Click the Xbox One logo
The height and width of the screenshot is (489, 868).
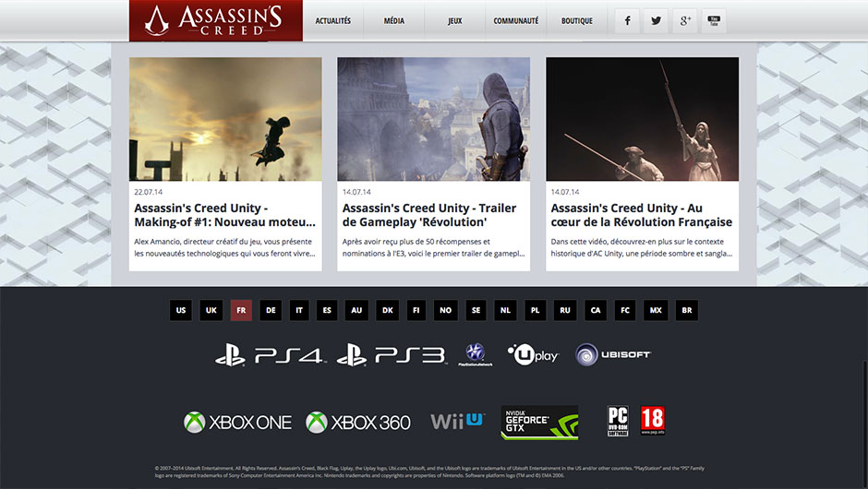tap(237, 423)
